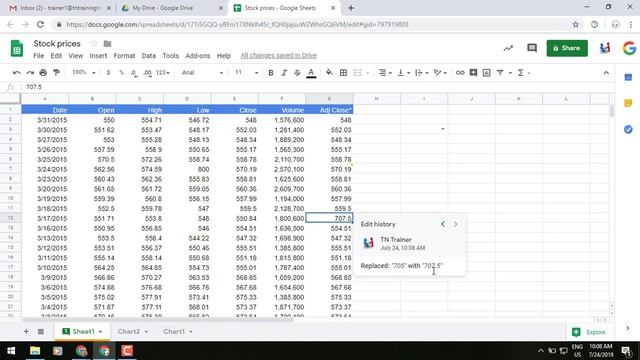Screen dimensions: 640x360
Task: Click the Add sheet plus icon
Action: (26, 331)
